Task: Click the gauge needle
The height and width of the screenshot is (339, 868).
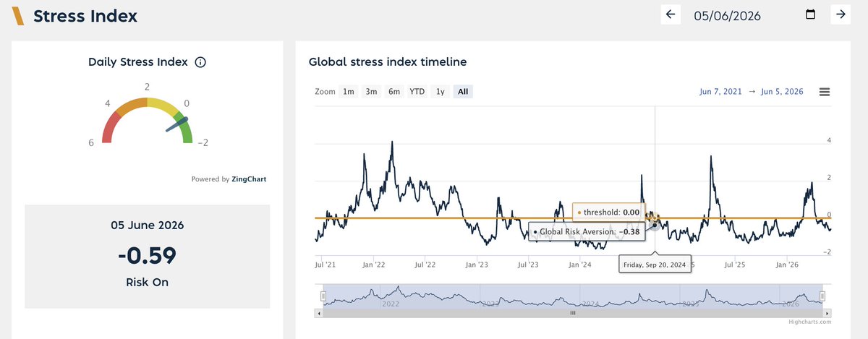Action: click(177, 124)
